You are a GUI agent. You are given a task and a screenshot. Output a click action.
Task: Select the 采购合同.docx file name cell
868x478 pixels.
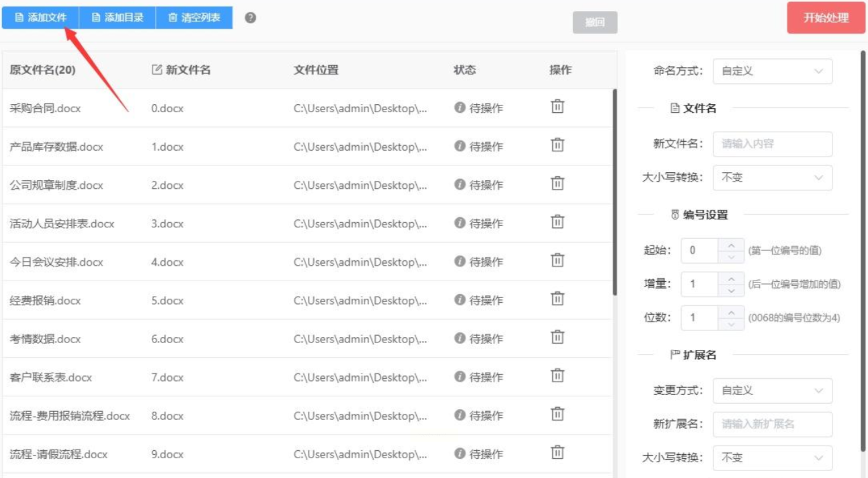pos(45,108)
